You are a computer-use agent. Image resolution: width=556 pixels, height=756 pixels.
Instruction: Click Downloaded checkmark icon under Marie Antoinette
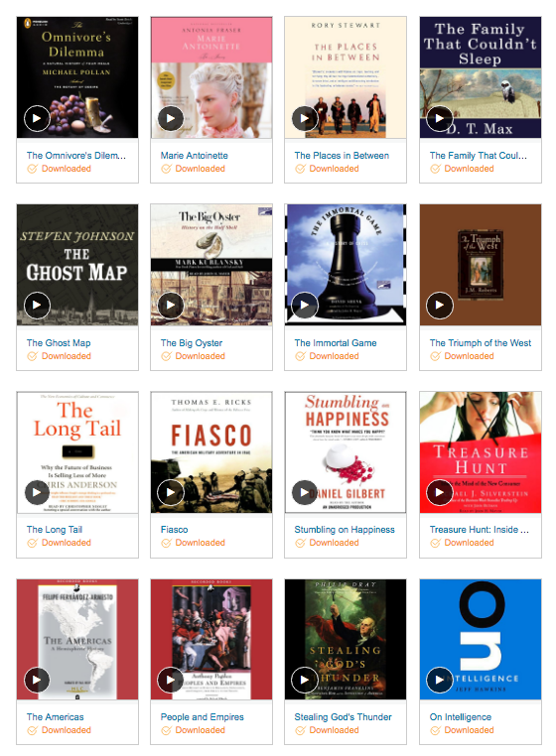[x=166, y=169]
